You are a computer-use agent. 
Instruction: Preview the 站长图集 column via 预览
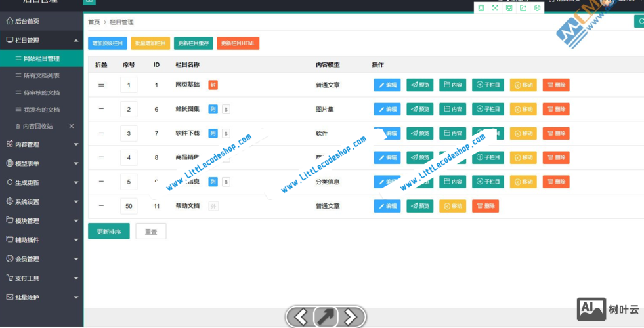(x=419, y=109)
